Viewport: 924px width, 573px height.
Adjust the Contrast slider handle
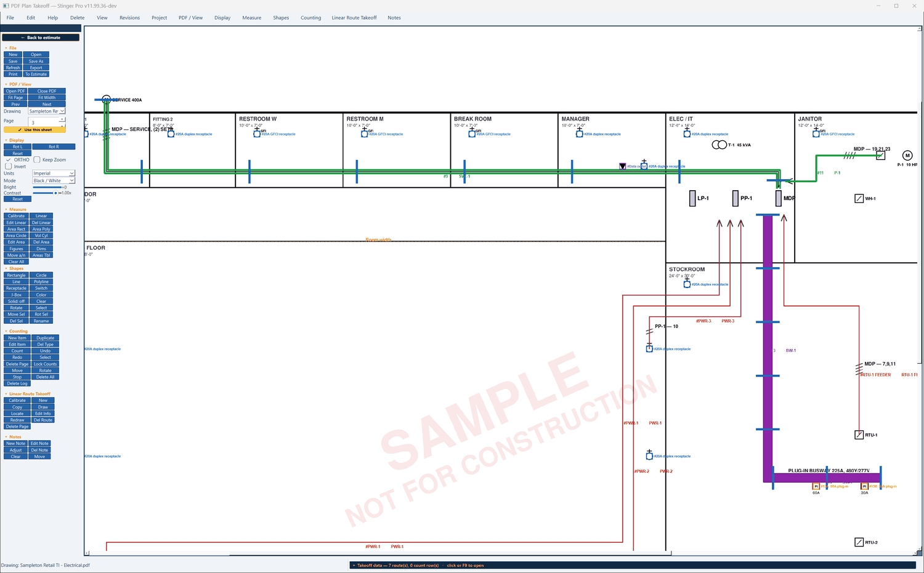coord(55,193)
